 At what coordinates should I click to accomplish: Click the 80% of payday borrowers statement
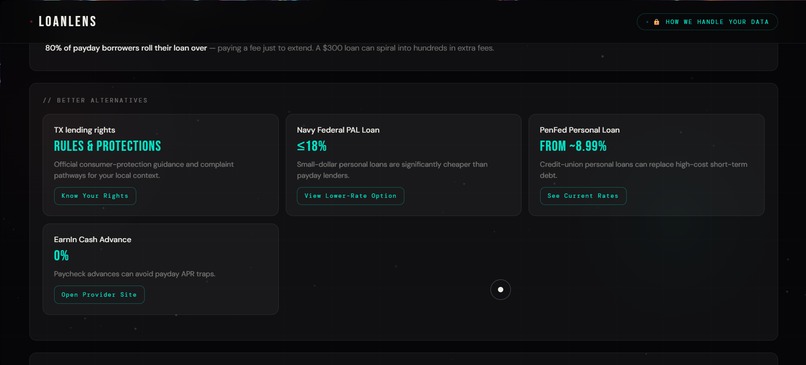(x=269, y=48)
